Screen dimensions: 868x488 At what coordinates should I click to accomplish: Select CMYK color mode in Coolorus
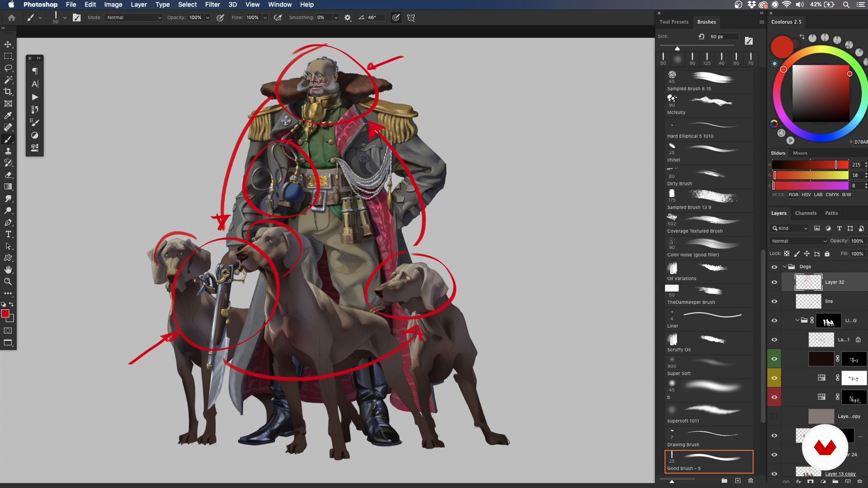[832, 195]
